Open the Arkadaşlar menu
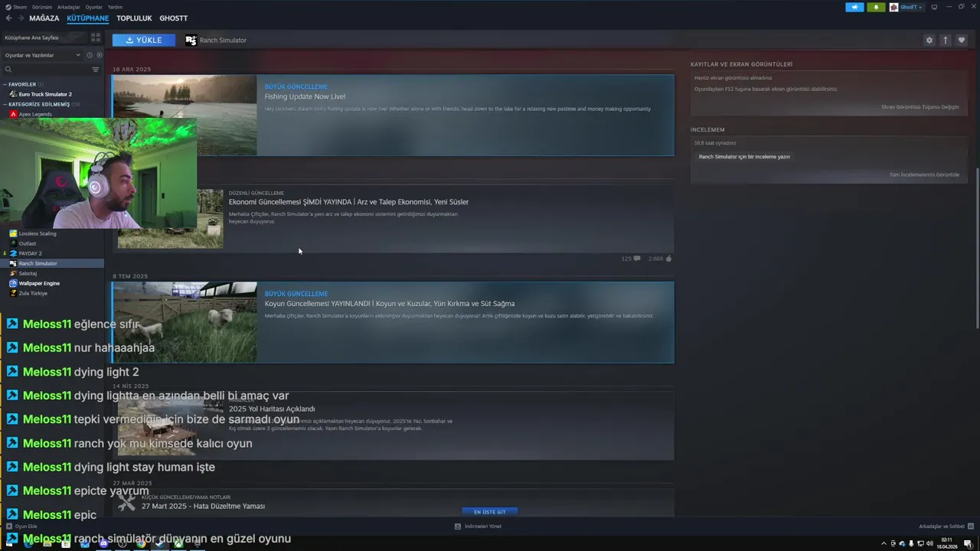980x551 pixels. point(68,7)
